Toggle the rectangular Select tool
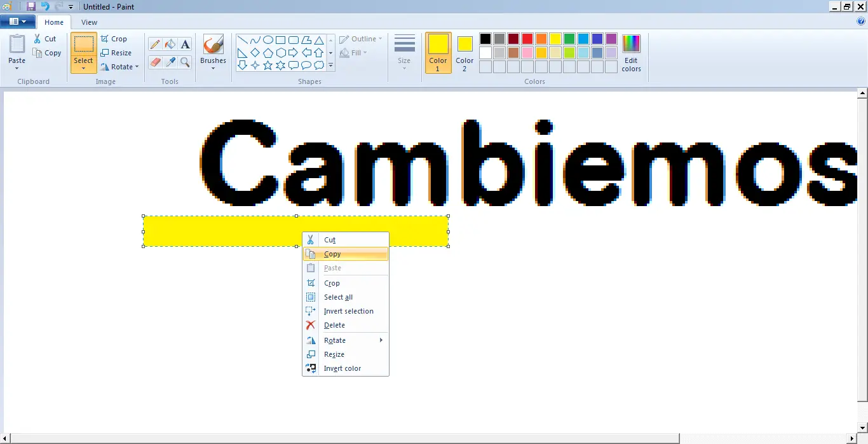Screen dimensions: 868x444 (x=83, y=44)
